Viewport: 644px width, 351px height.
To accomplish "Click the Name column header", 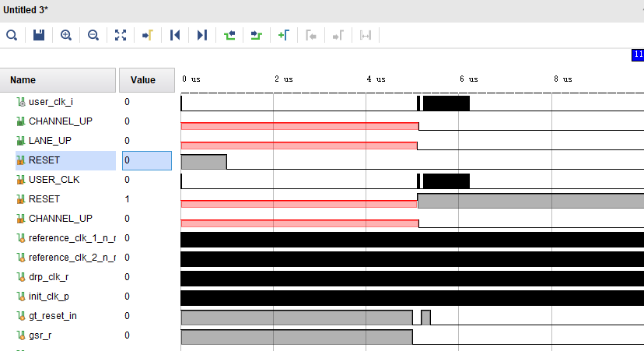I will 58,80.
